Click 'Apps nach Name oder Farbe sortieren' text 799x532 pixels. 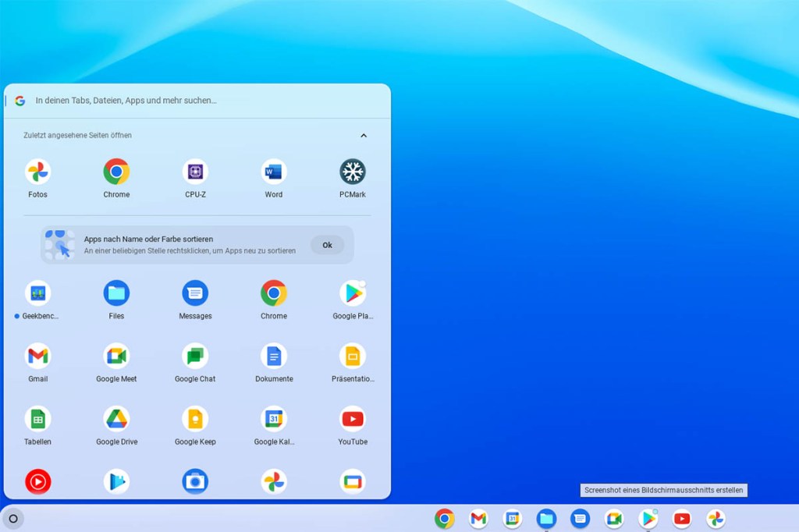pos(148,239)
